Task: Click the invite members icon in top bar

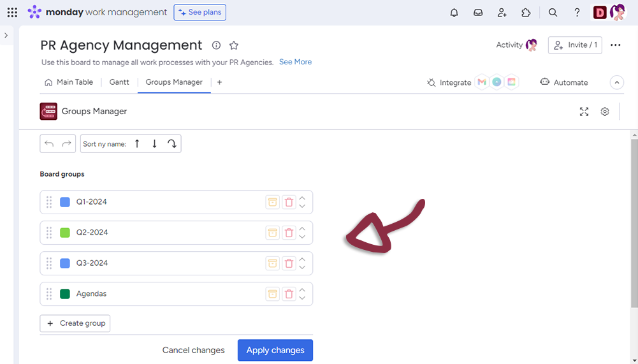Action: pos(502,12)
